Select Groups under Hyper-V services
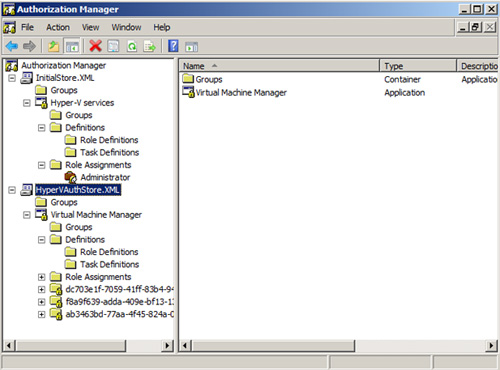This screenshot has width=500, height=370. (79, 115)
